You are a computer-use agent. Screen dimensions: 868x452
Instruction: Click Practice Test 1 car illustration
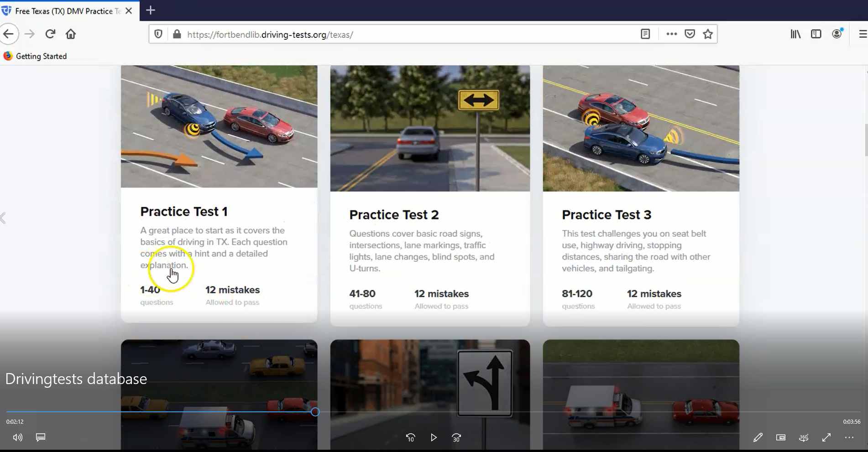coord(219,126)
